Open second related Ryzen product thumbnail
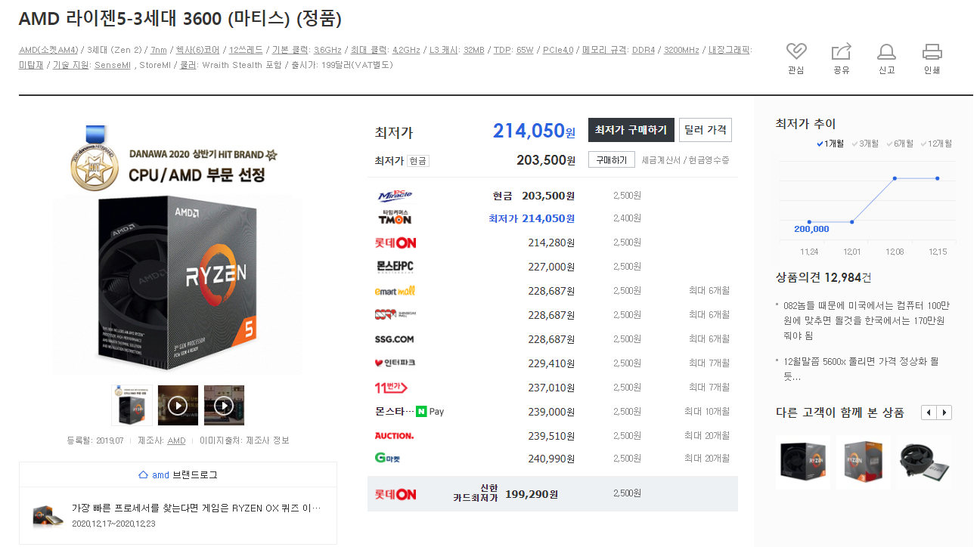This screenshot has width=980, height=547. pos(864,462)
